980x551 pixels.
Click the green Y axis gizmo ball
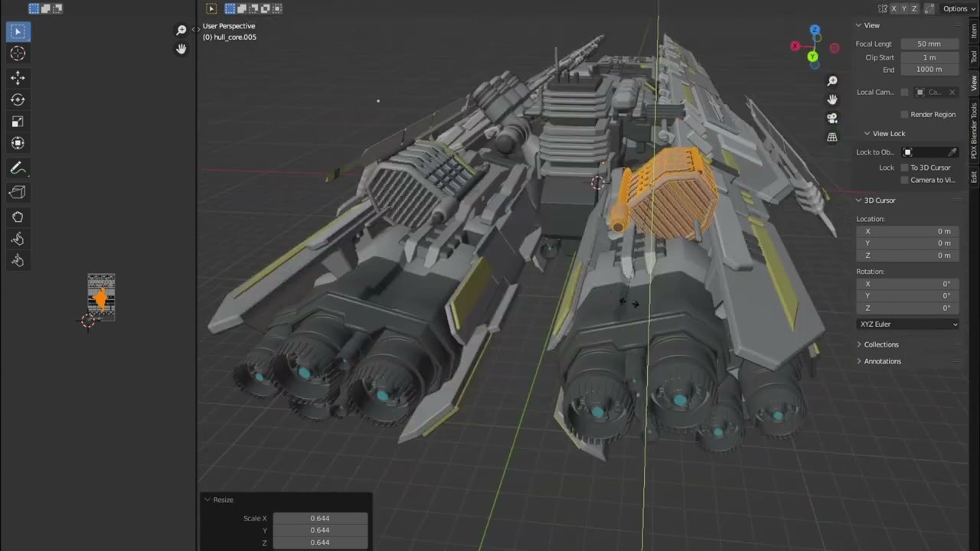click(812, 57)
